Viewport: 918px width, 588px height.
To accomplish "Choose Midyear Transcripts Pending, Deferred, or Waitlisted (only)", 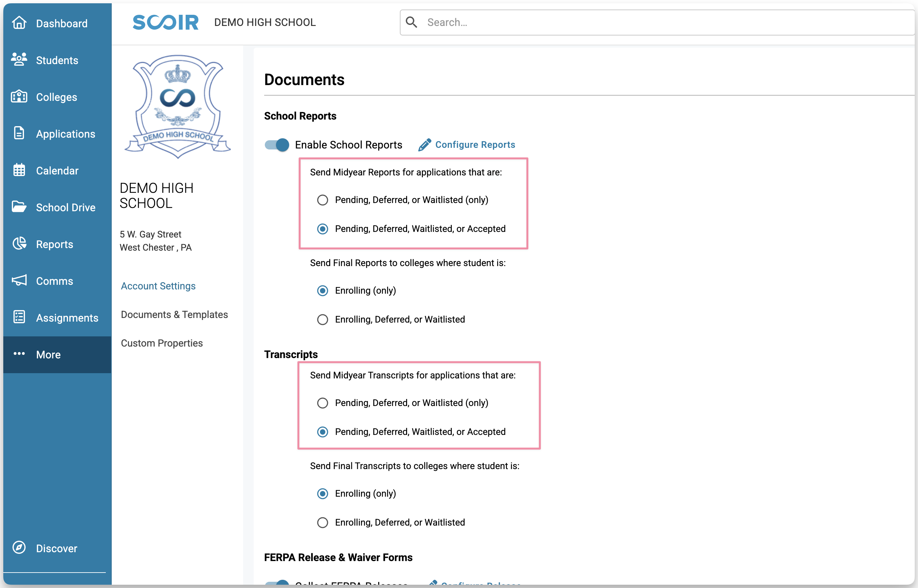I will [323, 403].
